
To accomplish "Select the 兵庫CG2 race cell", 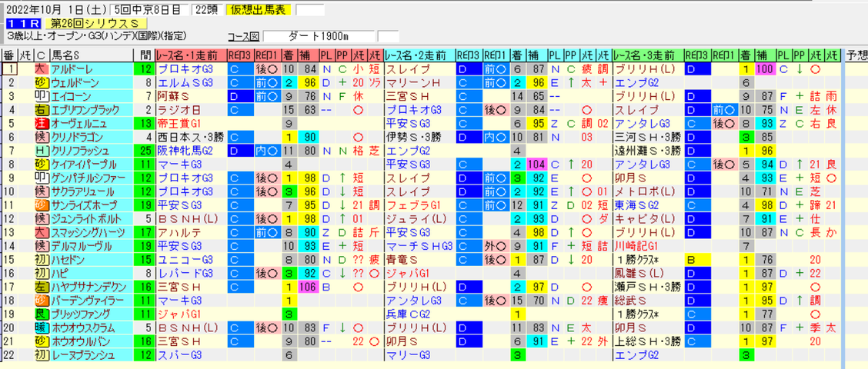I will point(419,314).
